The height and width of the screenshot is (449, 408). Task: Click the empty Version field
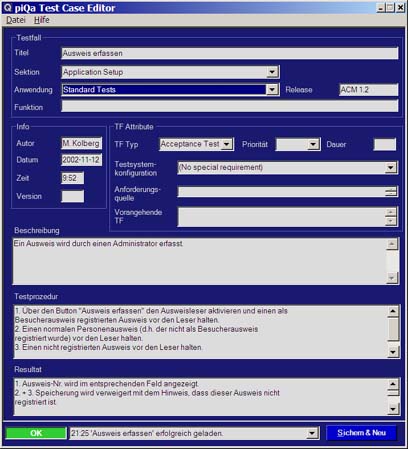pyautogui.click(x=72, y=196)
